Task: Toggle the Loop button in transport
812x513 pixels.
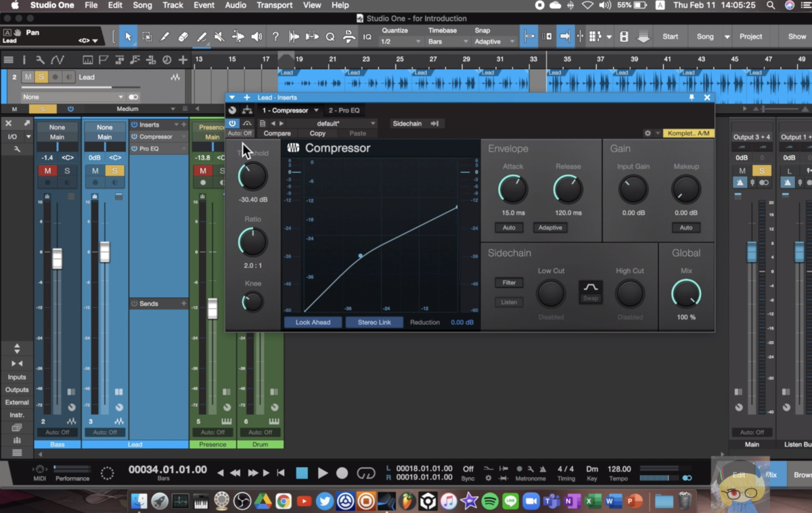Action: pyautogui.click(x=366, y=473)
